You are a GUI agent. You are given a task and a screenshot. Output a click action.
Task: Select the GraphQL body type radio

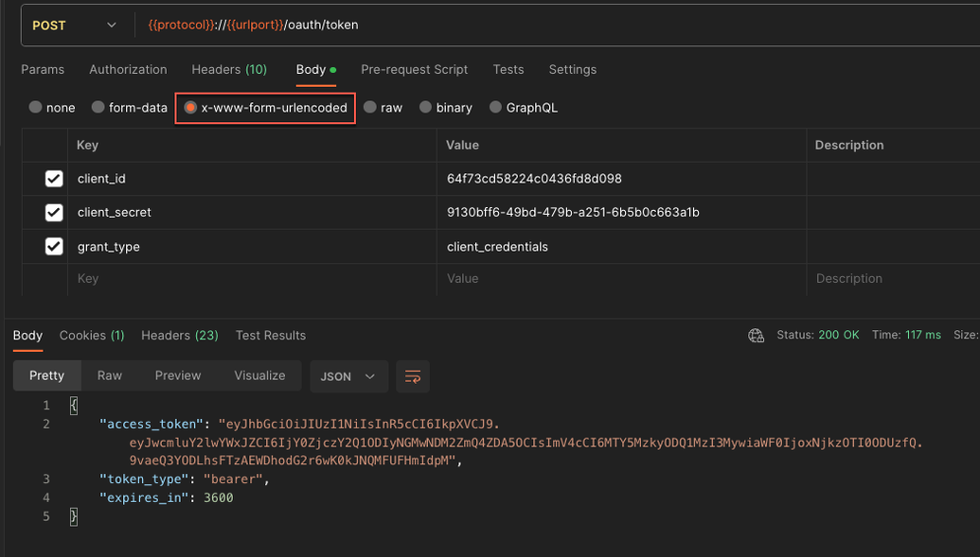496,106
